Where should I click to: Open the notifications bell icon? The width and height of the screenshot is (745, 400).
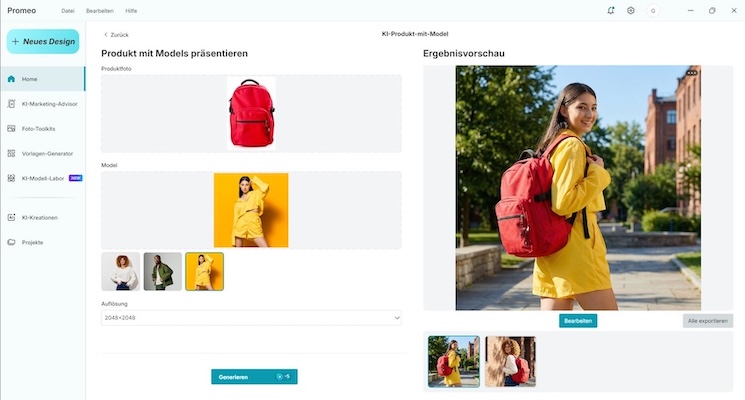coord(611,10)
